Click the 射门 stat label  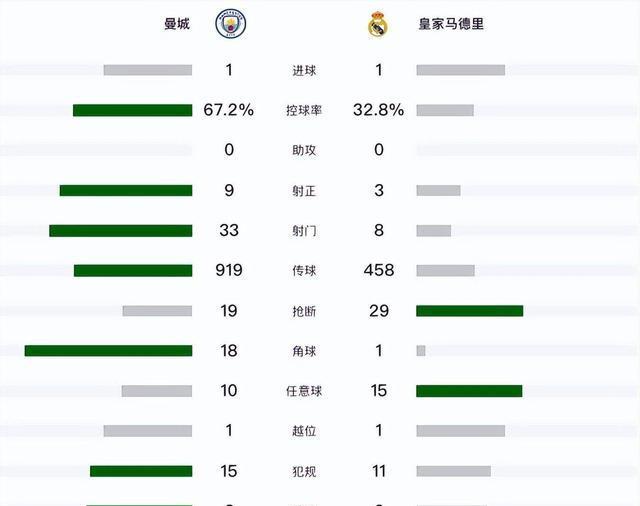coord(304,231)
